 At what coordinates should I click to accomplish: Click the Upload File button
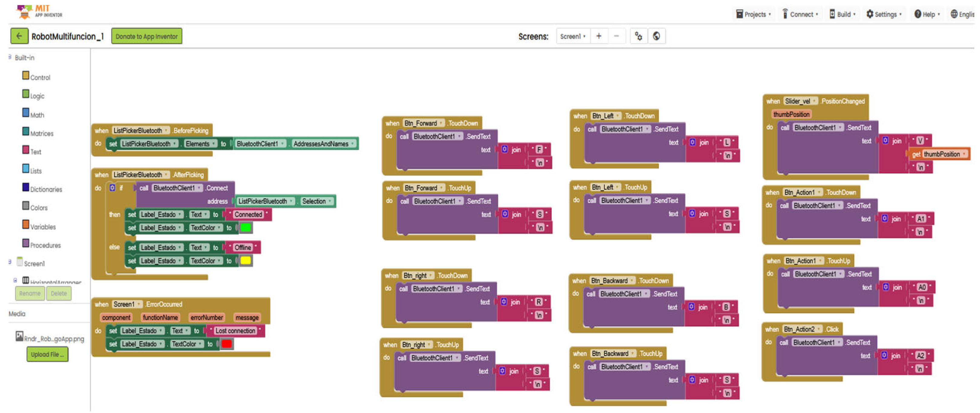[47, 354]
